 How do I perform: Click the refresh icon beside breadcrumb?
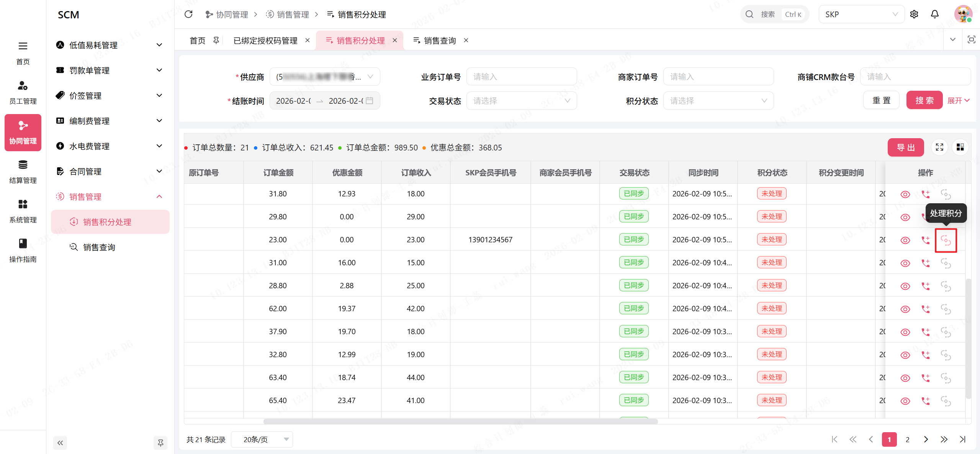click(x=188, y=15)
